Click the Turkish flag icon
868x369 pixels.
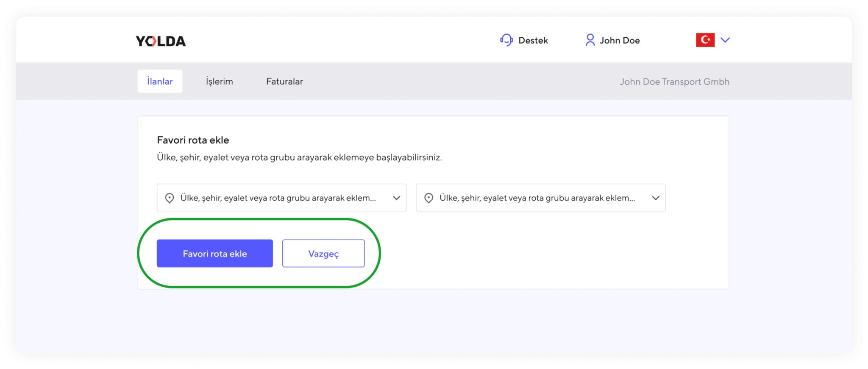[705, 40]
